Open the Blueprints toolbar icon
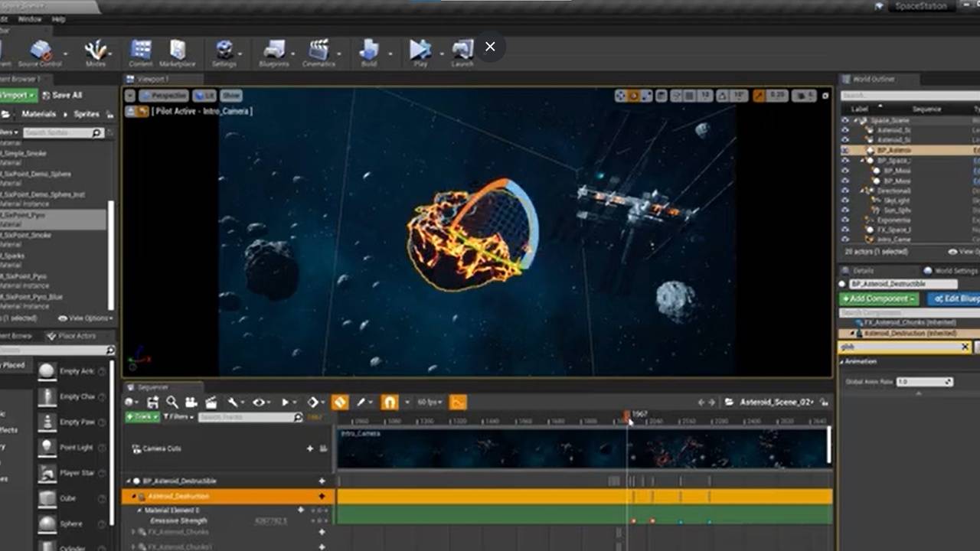The width and height of the screenshot is (980, 551). (274, 49)
